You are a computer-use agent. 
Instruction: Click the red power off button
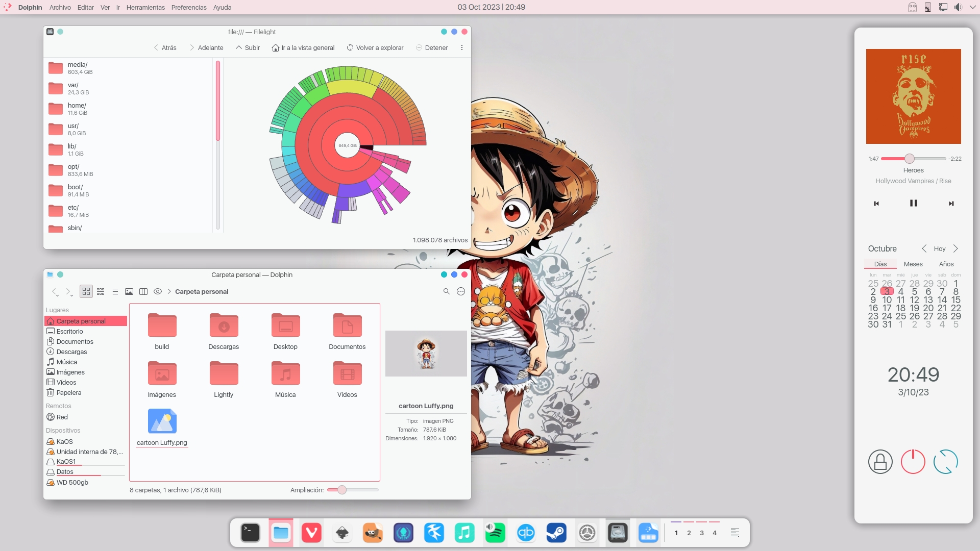913,462
